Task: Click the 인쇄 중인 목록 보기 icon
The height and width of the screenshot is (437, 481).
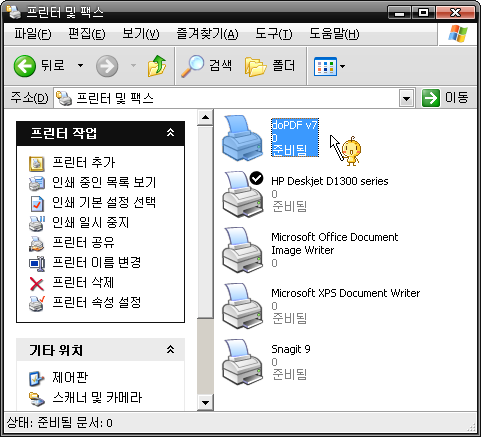Action: pos(37,183)
